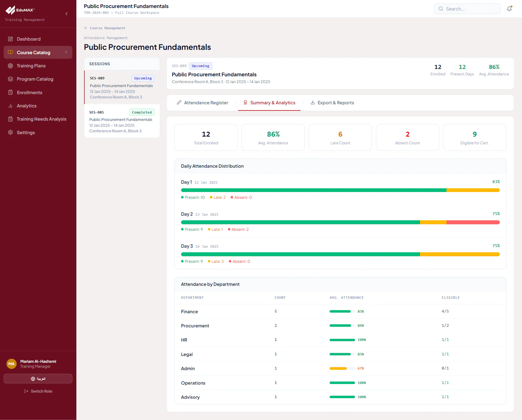Image resolution: width=522 pixels, height=420 pixels.
Task: Click the EduMAX logo icon
Action: pos(10,10)
